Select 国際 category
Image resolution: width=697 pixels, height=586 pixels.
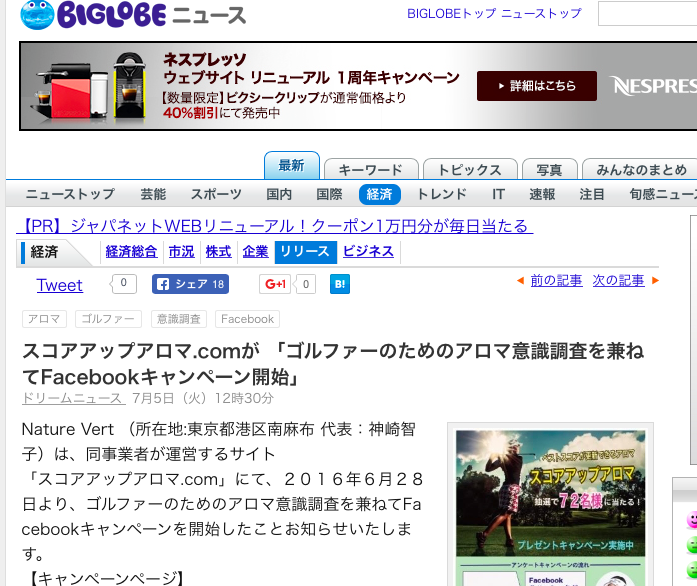pos(329,194)
